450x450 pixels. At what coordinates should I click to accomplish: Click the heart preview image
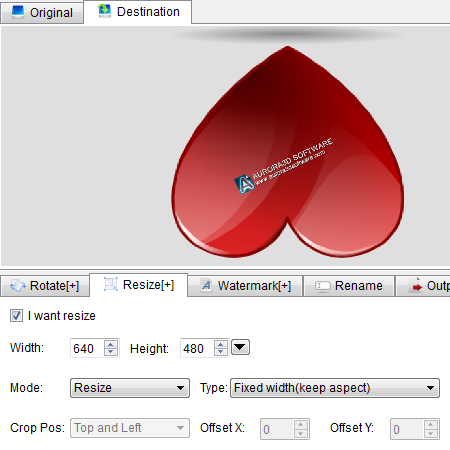288,152
